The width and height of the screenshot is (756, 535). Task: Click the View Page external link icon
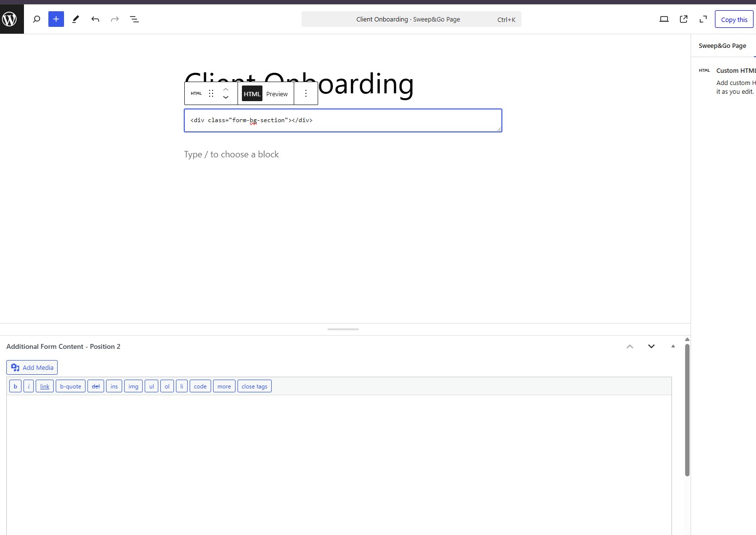pos(684,20)
